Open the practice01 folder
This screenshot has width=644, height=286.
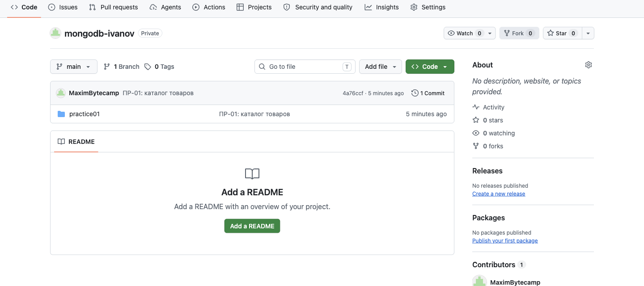tap(85, 114)
